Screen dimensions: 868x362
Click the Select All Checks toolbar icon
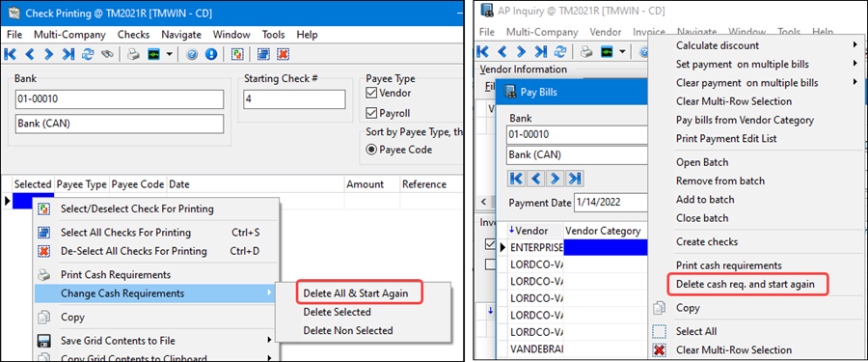click(263, 54)
